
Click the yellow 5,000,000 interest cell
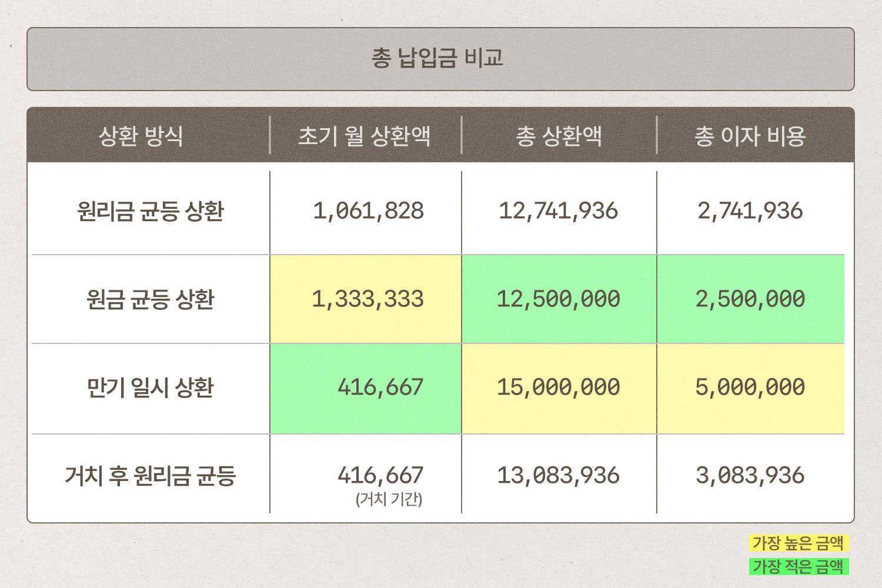pyautogui.click(x=750, y=387)
